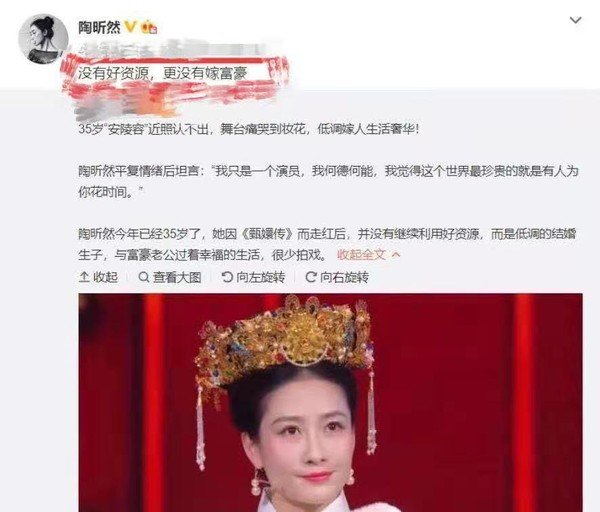Click the counterclockwise rotate arrow icon

(227, 277)
